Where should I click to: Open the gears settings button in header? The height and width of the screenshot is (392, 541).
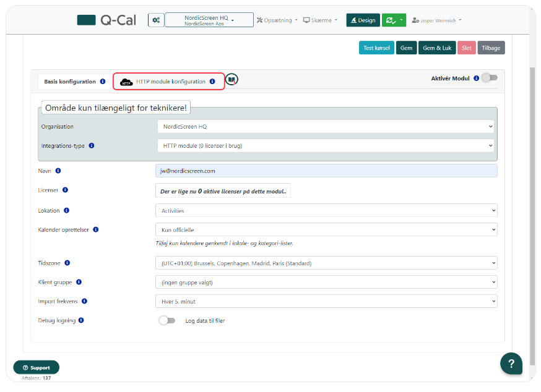pyautogui.click(x=156, y=20)
